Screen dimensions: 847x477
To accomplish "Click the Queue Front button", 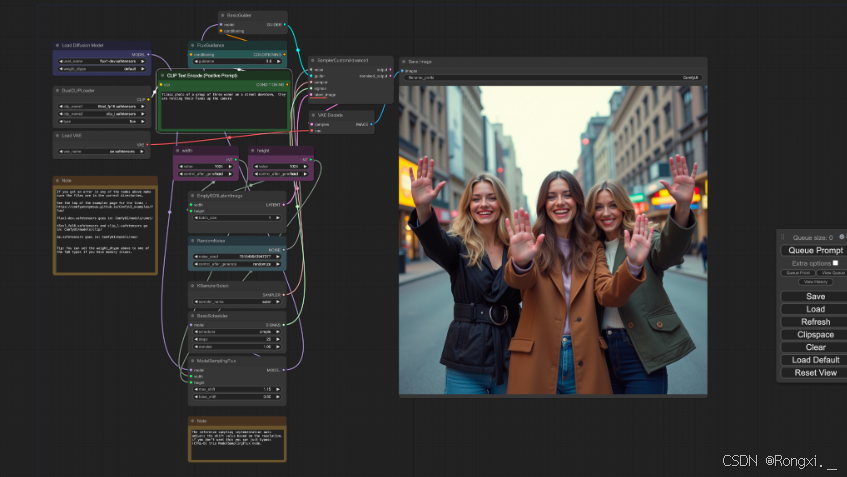I will (x=798, y=273).
